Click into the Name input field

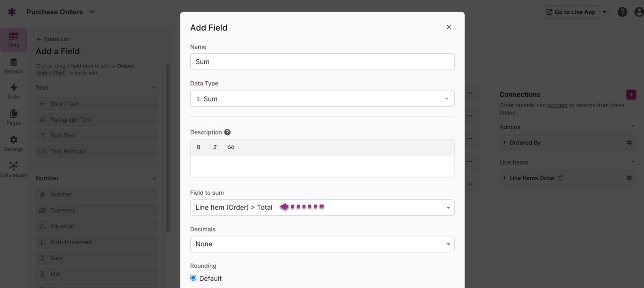click(322, 62)
